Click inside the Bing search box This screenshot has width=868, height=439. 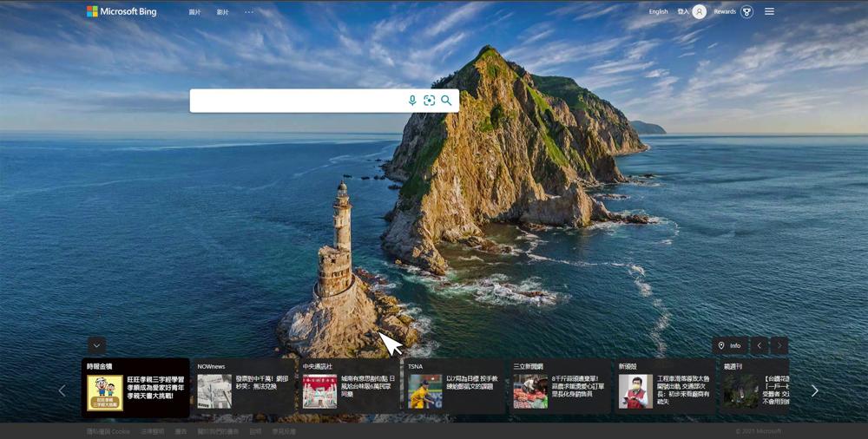(295, 101)
